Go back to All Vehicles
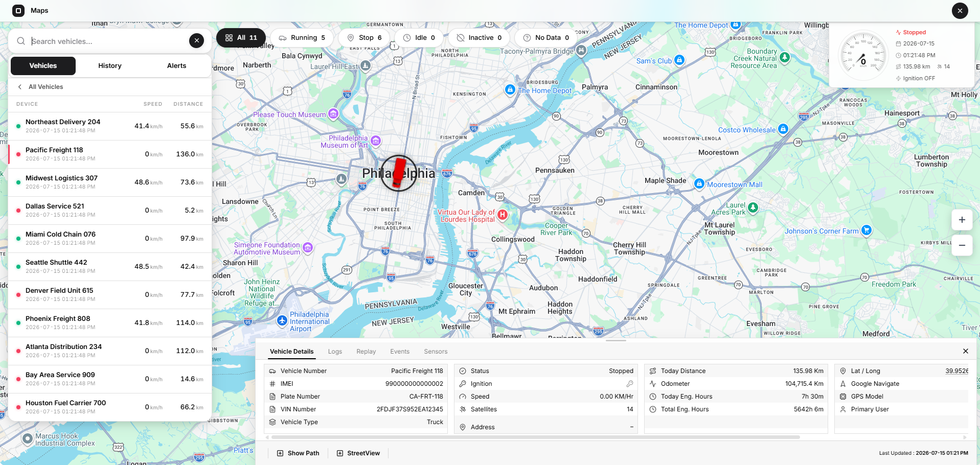This screenshot has height=465, width=980. (40, 87)
